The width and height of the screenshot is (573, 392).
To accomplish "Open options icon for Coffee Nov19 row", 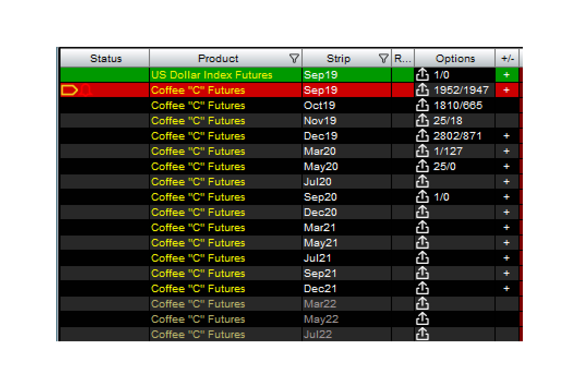I will click(x=422, y=120).
